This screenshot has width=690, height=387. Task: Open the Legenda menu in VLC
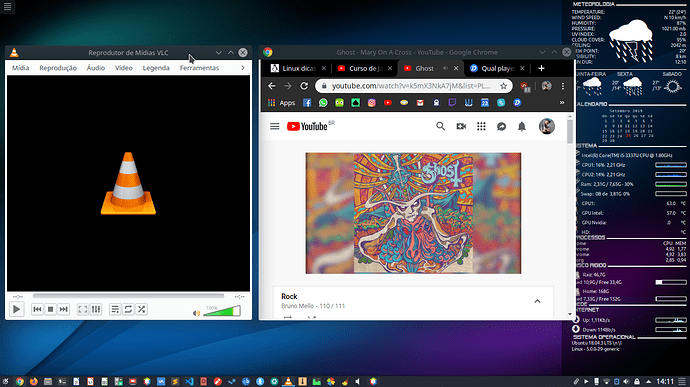156,68
